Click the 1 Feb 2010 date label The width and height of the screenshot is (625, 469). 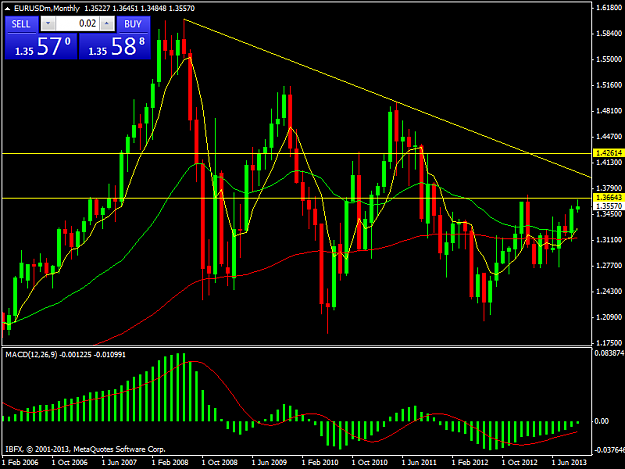tap(320, 462)
